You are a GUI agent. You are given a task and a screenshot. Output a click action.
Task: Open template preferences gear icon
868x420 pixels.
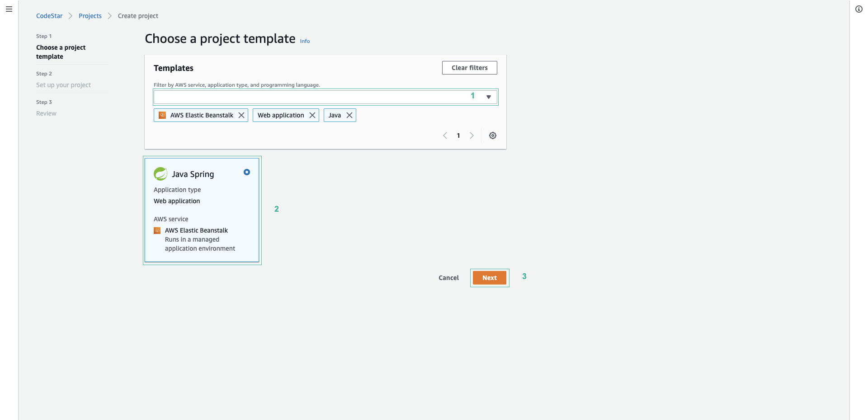coord(493,135)
